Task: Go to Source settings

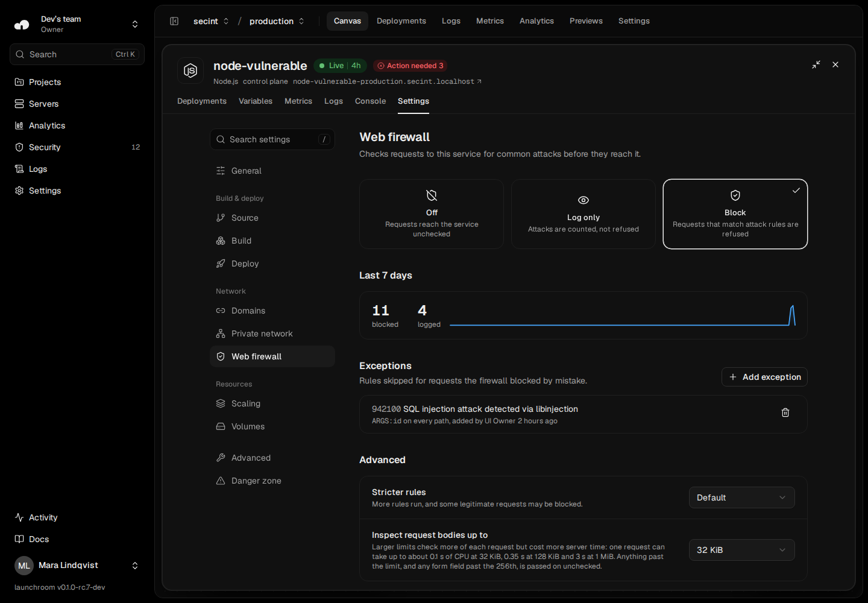Action: [272, 218]
